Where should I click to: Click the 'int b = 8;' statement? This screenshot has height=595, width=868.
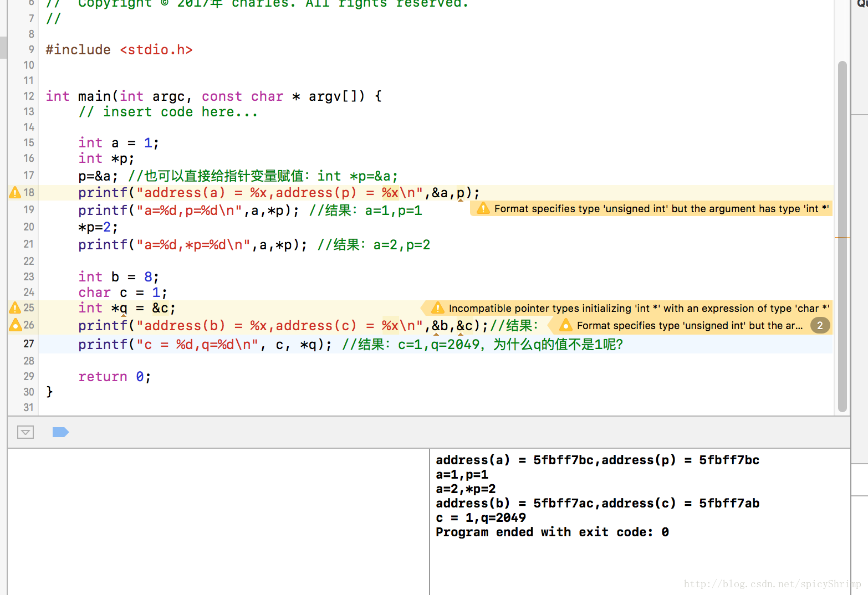coord(119,277)
